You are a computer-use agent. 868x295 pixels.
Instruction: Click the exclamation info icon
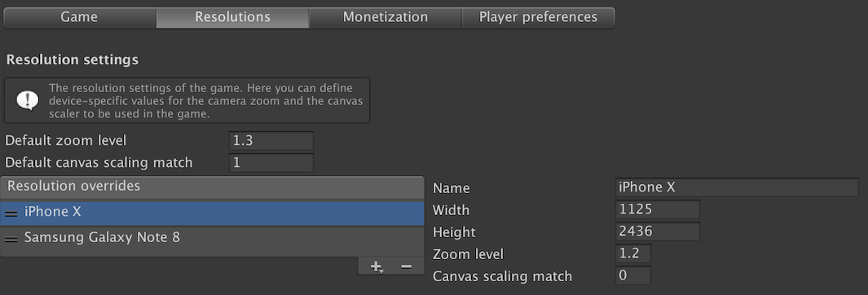27,100
